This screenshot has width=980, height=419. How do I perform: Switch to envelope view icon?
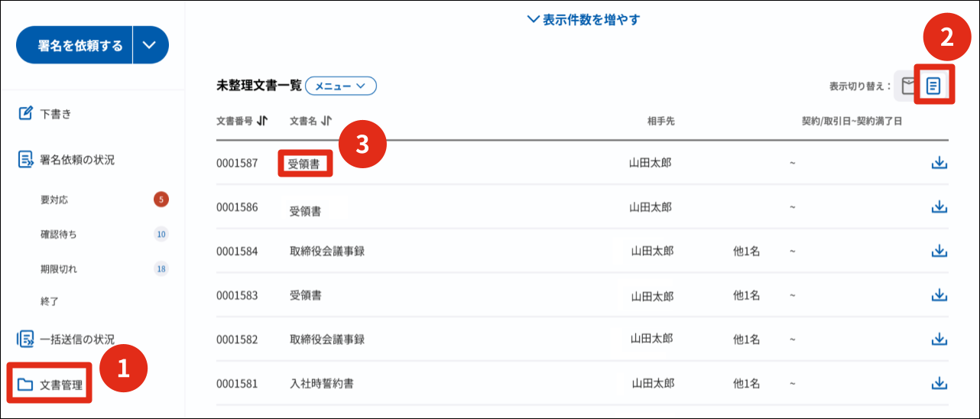point(908,85)
